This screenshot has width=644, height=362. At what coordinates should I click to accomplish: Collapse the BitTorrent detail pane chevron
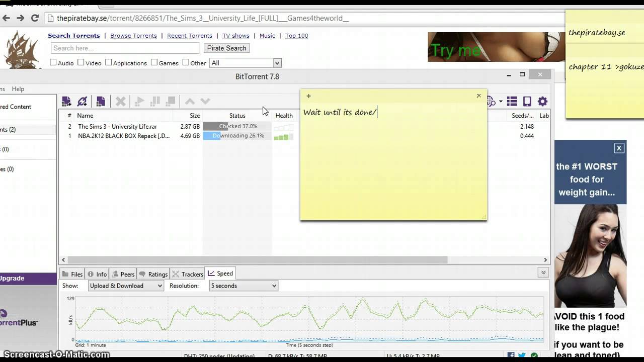[543, 273]
